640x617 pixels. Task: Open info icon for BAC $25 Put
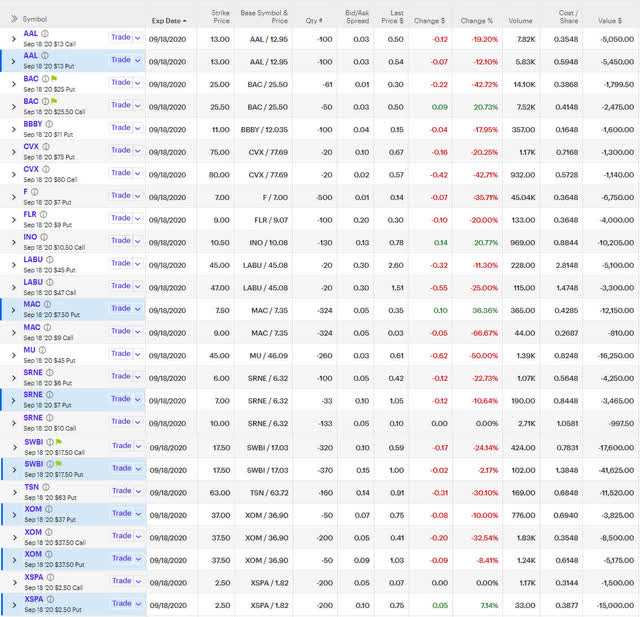[46, 79]
